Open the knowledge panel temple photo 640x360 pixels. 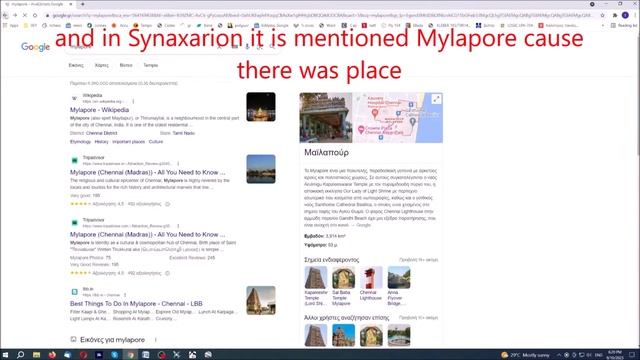326,118
